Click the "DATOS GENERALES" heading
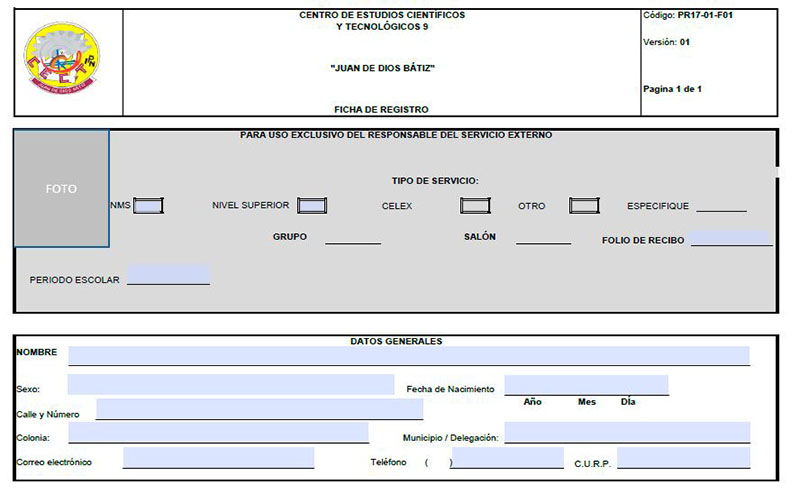 [x=396, y=341]
